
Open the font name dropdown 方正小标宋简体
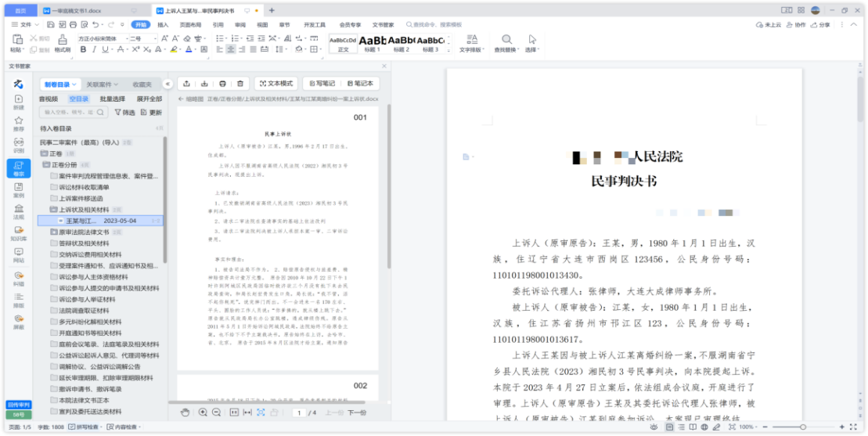click(x=101, y=38)
